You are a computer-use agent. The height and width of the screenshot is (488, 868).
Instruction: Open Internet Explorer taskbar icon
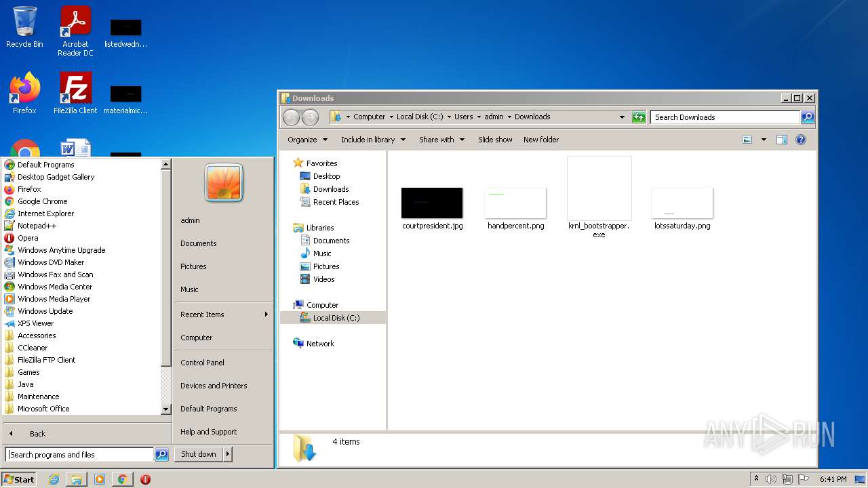tap(54, 479)
